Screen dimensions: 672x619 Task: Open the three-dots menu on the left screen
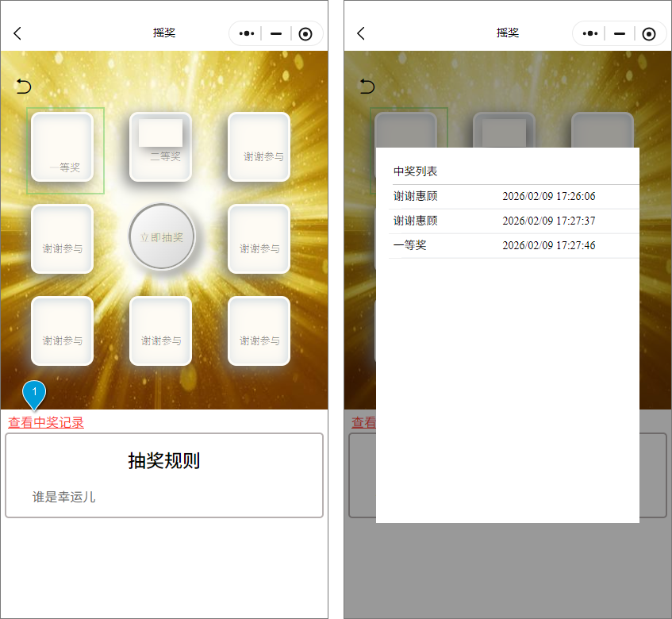coord(246,33)
